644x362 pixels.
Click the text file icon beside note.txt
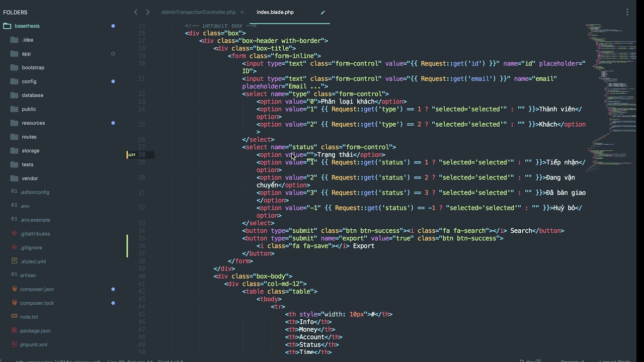pos(14,317)
